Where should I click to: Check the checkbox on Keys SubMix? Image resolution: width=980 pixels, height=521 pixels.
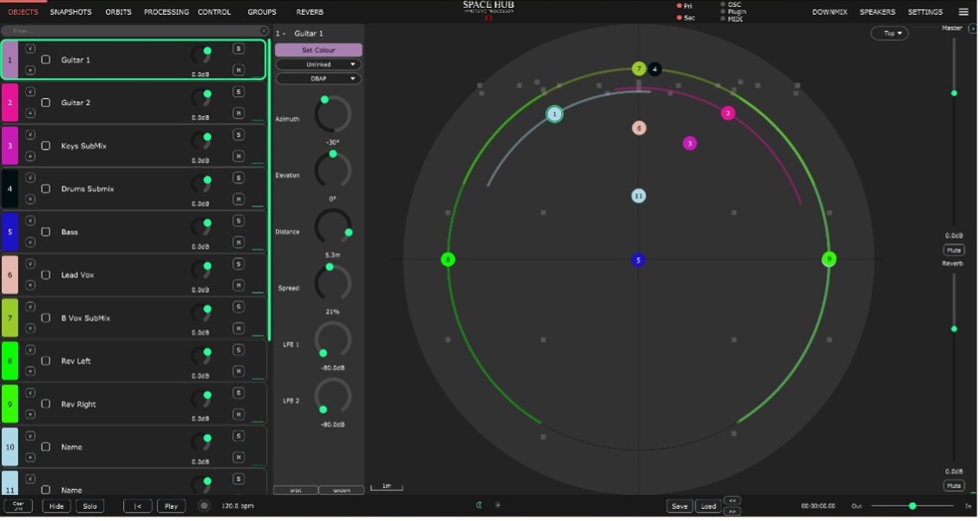click(45, 146)
